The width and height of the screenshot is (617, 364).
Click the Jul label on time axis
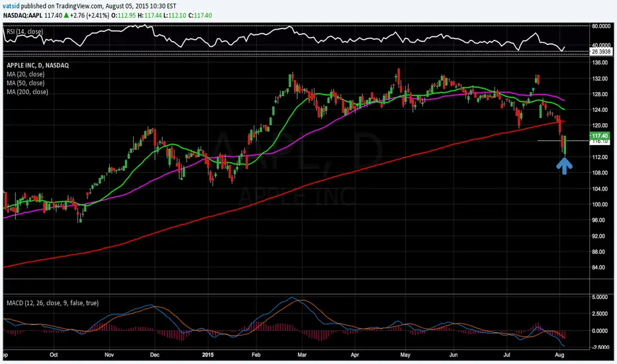click(x=507, y=355)
